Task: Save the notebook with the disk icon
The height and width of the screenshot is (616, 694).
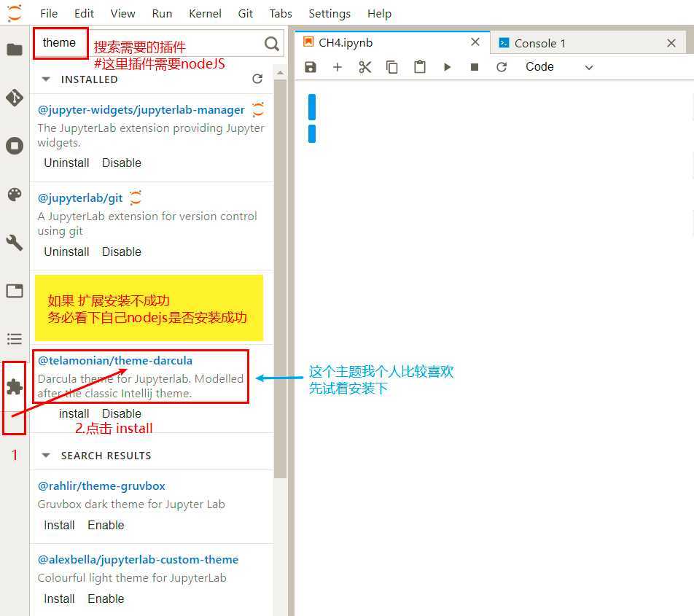Action: coord(311,67)
